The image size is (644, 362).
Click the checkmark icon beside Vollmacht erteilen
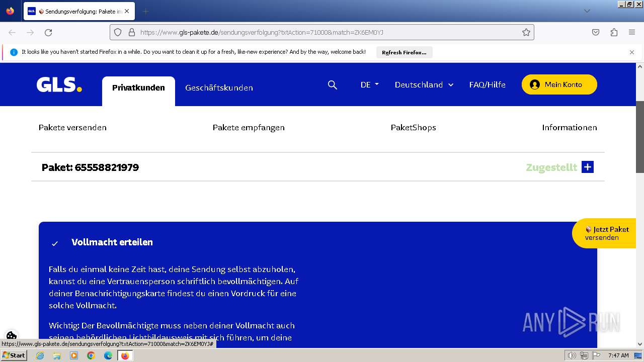[55, 243]
